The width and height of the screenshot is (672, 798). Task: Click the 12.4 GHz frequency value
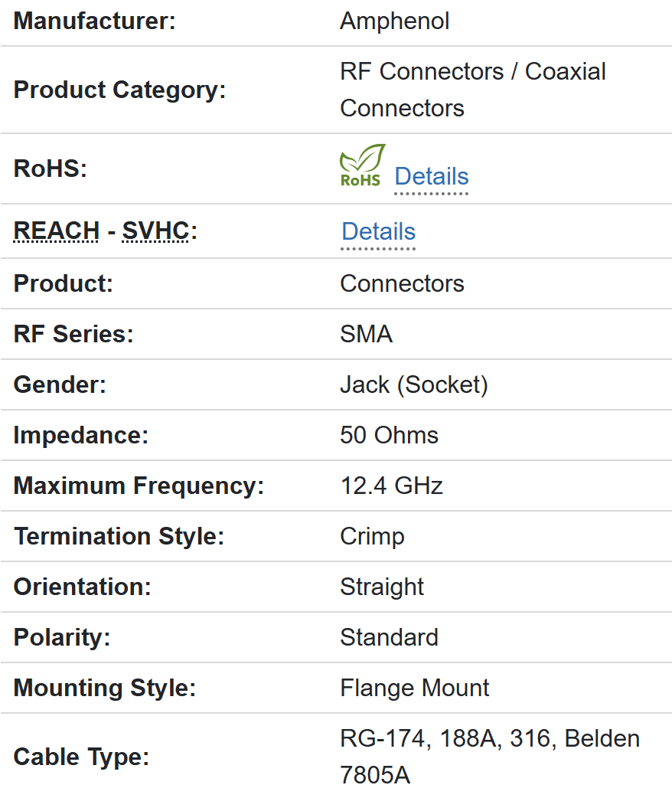[x=391, y=486]
